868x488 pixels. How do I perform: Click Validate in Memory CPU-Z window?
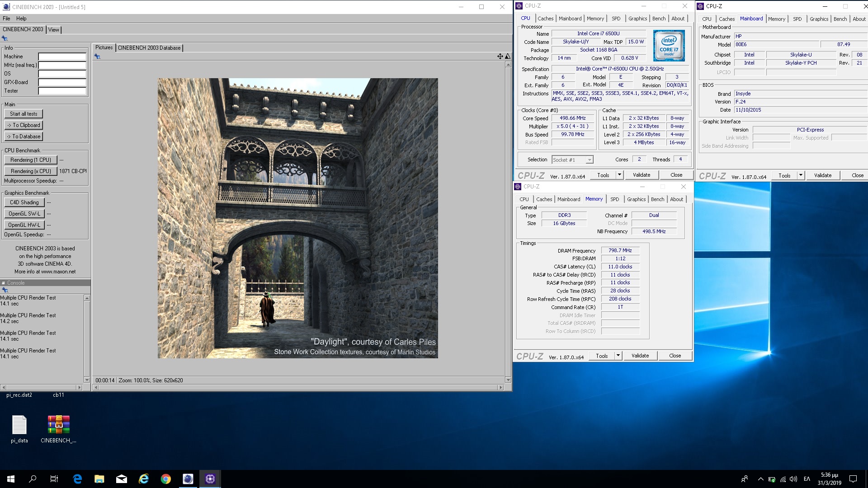[640, 356]
